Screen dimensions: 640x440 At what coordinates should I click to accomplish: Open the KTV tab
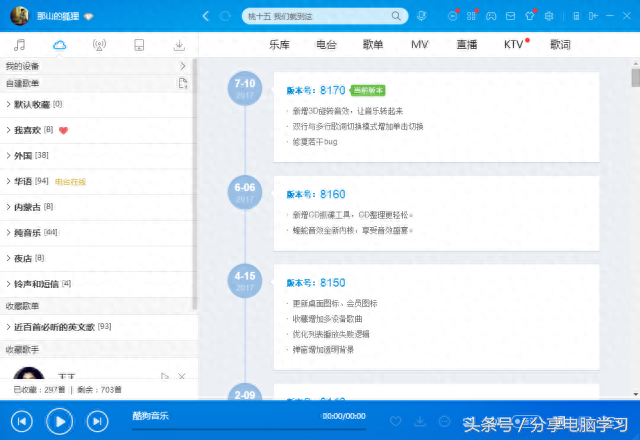513,44
